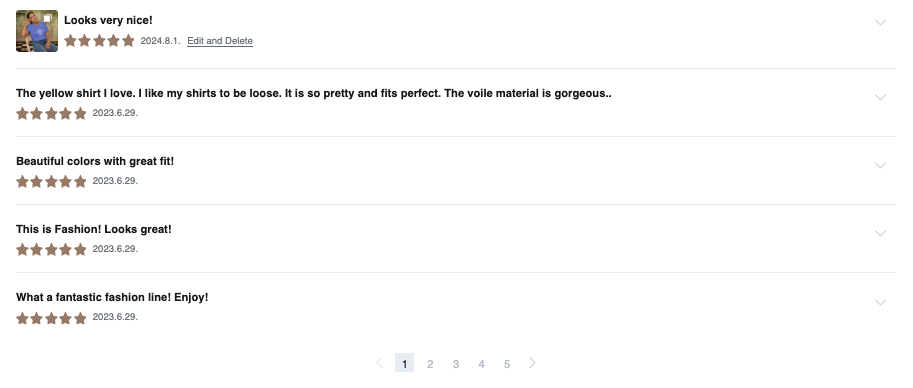The height and width of the screenshot is (388, 913).
Task: Go to next page arrow
Action: pos(532,363)
